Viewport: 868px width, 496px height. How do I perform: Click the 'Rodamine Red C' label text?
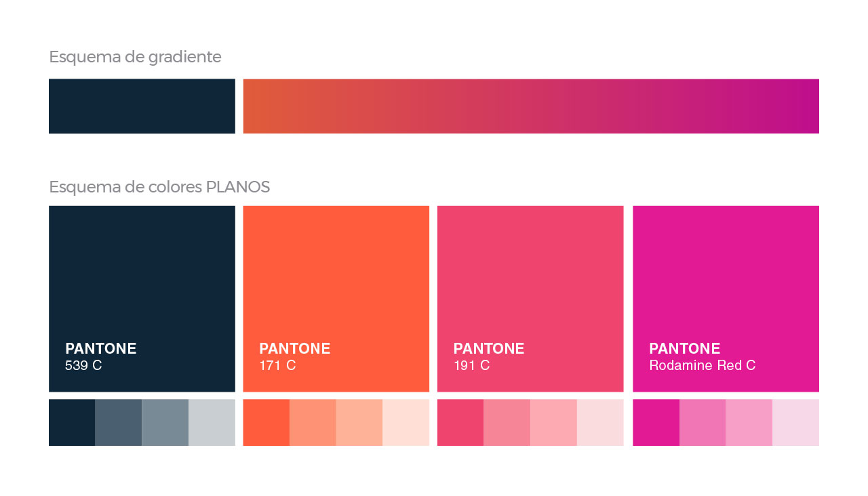click(x=703, y=366)
